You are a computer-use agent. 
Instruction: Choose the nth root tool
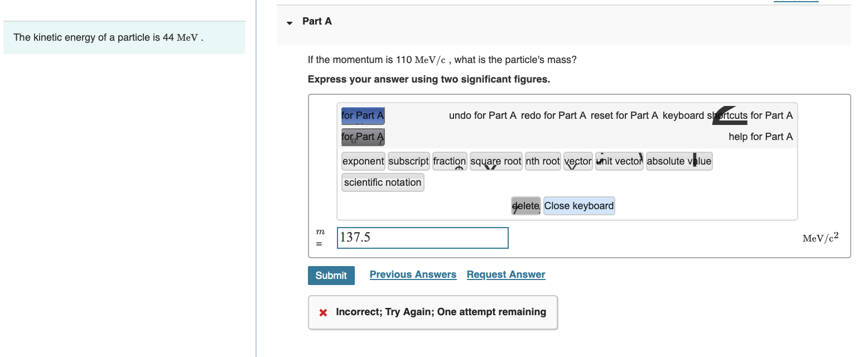pos(542,161)
